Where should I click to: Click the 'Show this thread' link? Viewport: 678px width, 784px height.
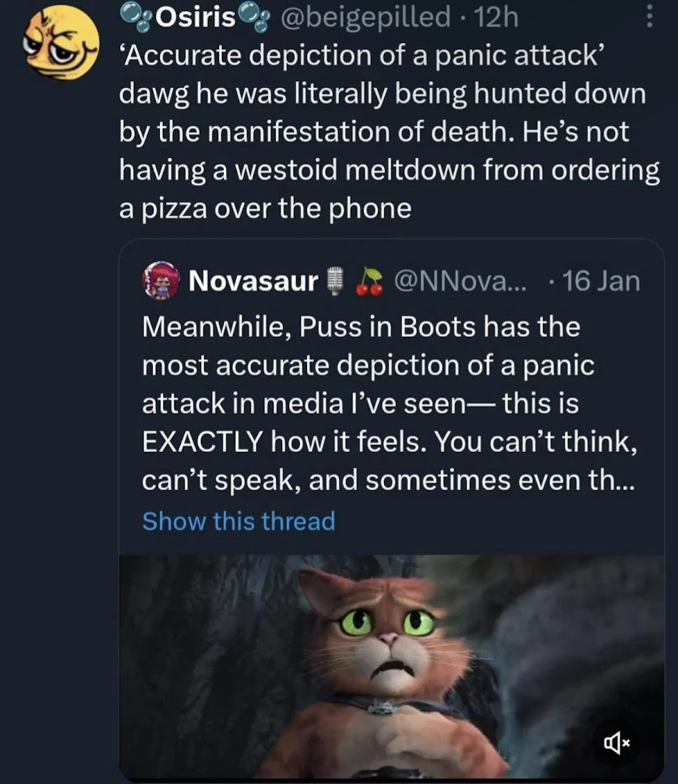click(x=238, y=521)
